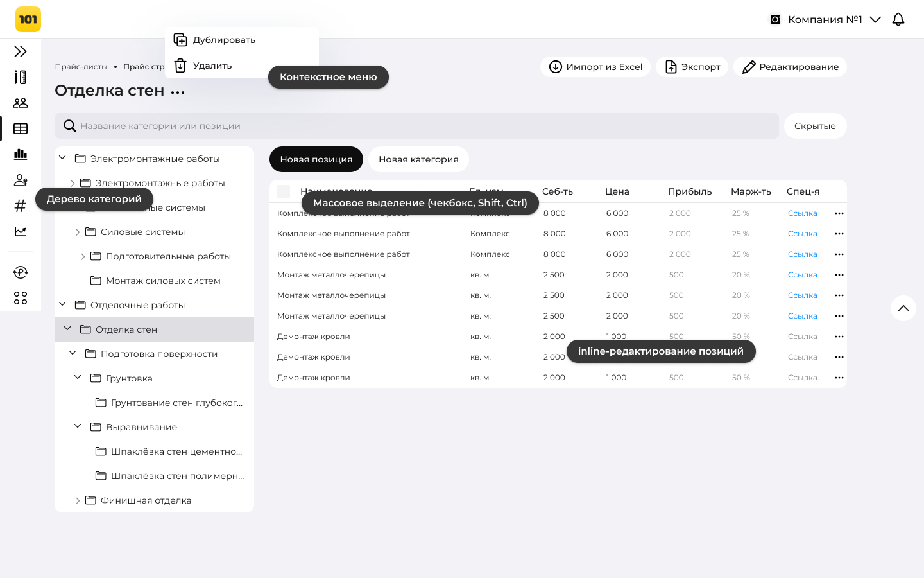Viewport: 924px width, 578px height.
Task: Expand nested Электромонтажные работы subcategory
Action: (x=73, y=183)
